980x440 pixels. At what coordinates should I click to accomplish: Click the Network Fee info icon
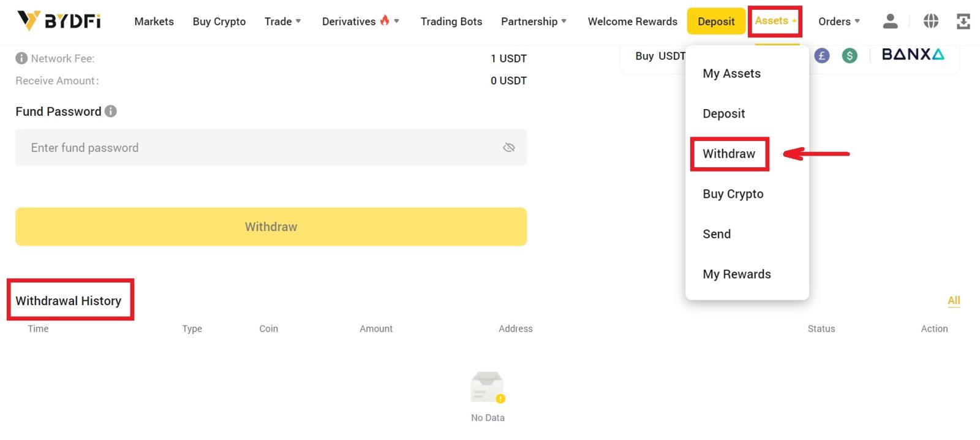click(x=22, y=58)
